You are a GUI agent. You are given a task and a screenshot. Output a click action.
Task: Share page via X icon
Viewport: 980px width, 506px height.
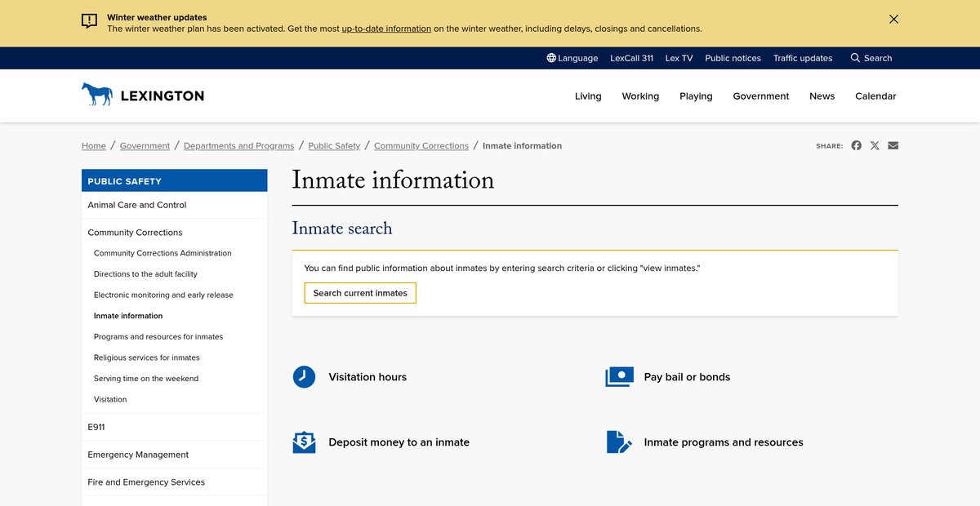(875, 145)
